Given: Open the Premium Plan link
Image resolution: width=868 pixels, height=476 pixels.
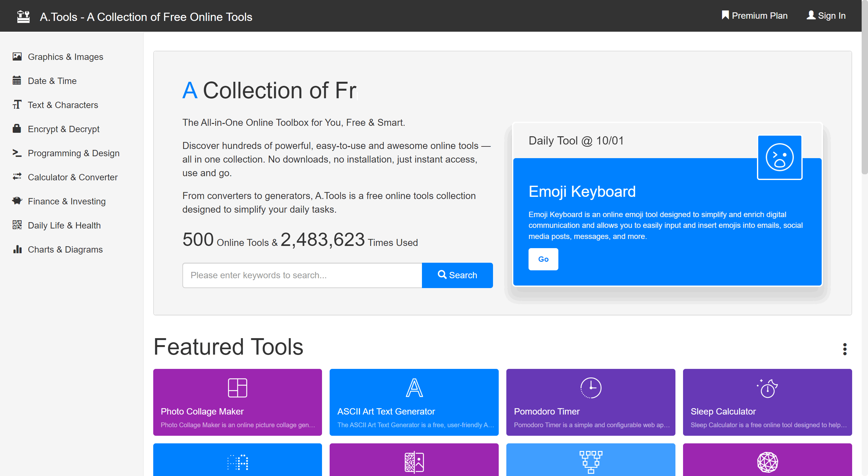Looking at the screenshot, I should click(754, 16).
